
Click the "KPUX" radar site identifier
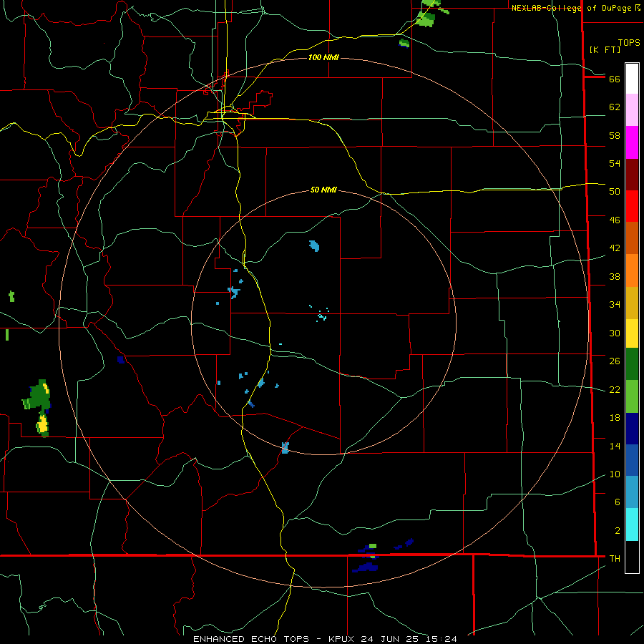coord(343,639)
